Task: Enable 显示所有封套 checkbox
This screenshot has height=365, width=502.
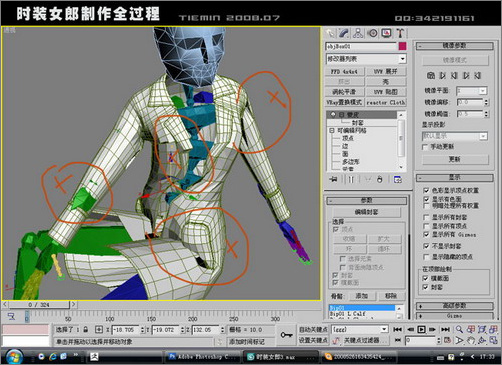Action: pos(426,217)
